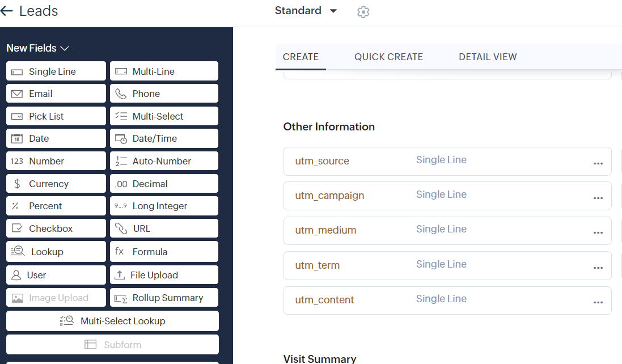This screenshot has height=364, width=622.
Task: Click the Leads module title
Action: (39, 11)
